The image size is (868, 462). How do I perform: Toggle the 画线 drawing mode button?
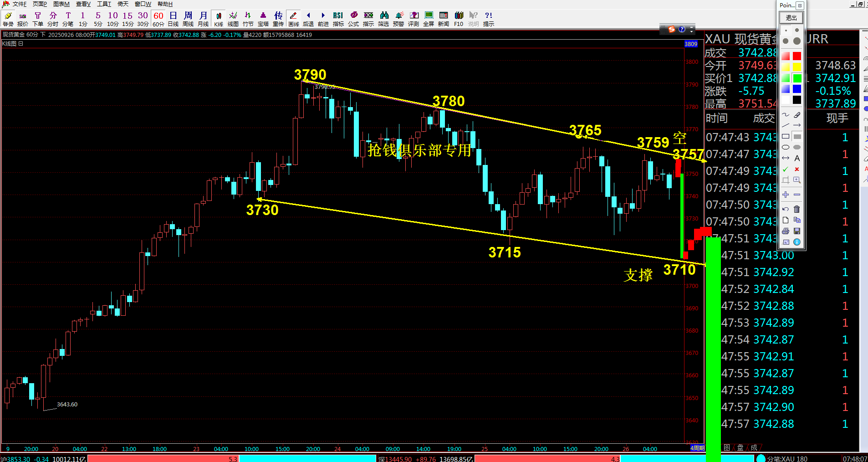click(293, 19)
